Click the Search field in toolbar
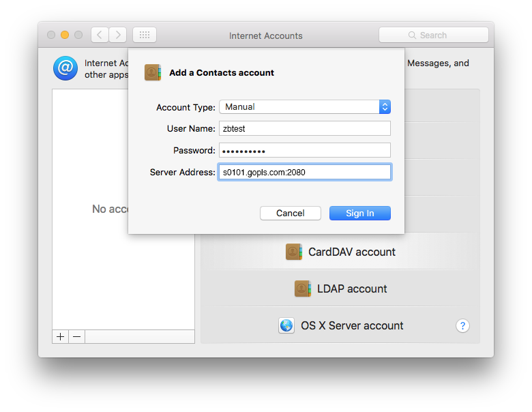Viewport: 532px width, 412px height. point(434,35)
